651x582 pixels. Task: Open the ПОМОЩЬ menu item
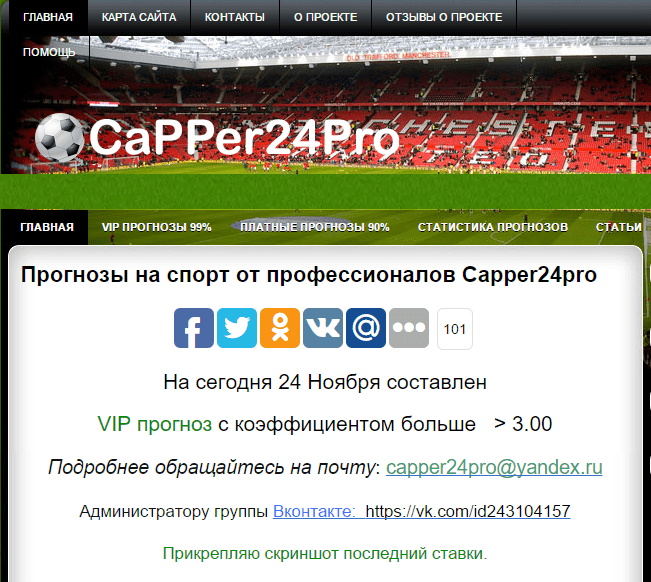tap(49, 52)
